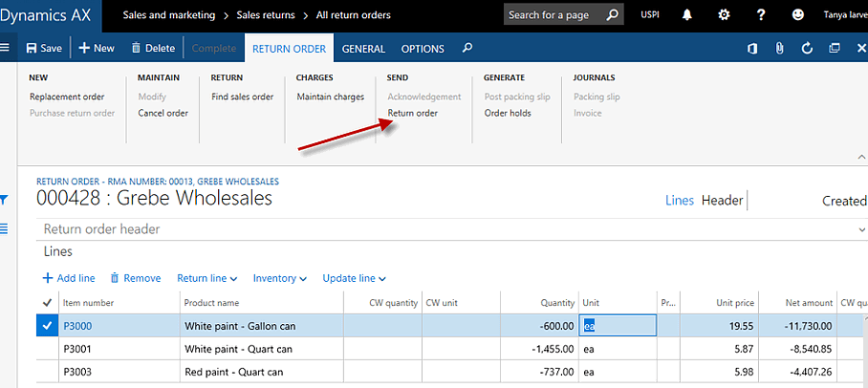This screenshot has height=388, width=868.
Task: Click the P3003 item number cell
Action: pos(119,372)
